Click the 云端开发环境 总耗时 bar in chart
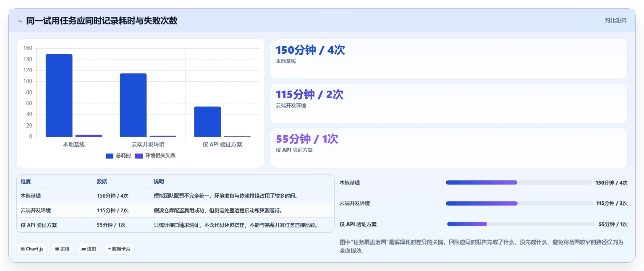The width and height of the screenshot is (644, 271). [133, 105]
